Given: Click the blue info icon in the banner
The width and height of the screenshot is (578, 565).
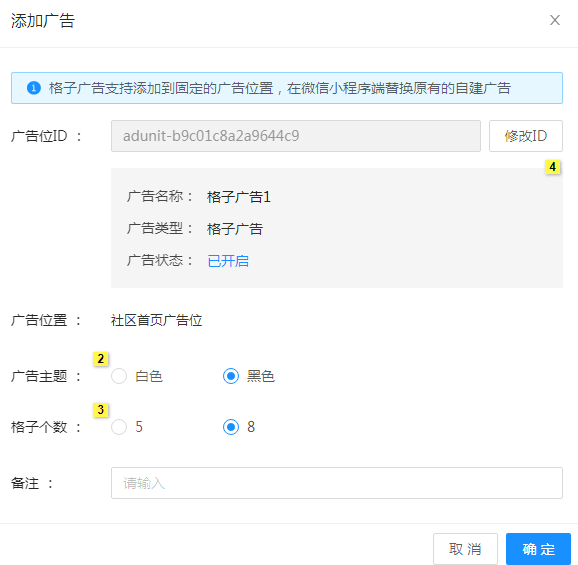Looking at the screenshot, I should [34, 88].
